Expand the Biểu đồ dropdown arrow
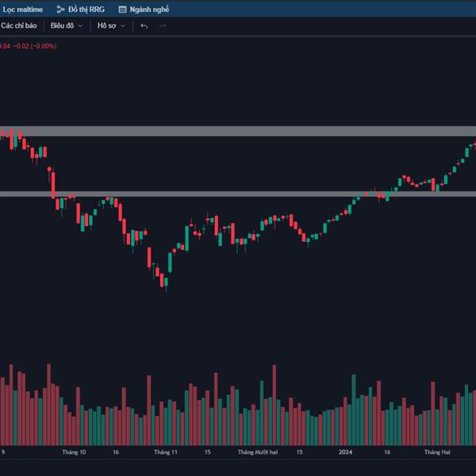476x476 pixels. 80,26
